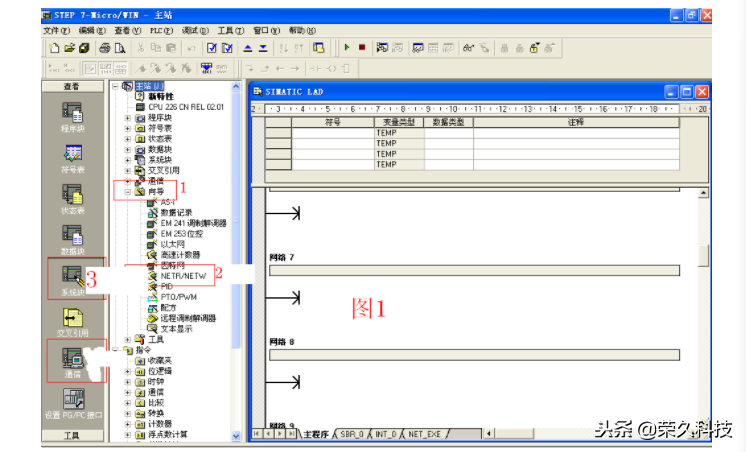The width and height of the screenshot is (746, 452).
Task: Collapse the 向导 wizards tree node
Action: [128, 192]
